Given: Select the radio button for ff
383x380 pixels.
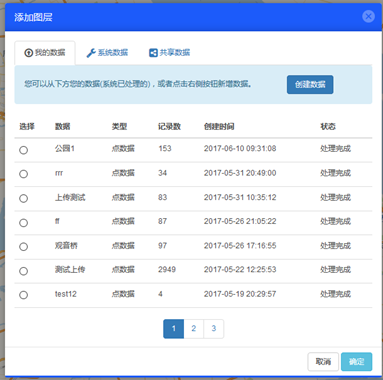Looking at the screenshot, I should point(23,223).
